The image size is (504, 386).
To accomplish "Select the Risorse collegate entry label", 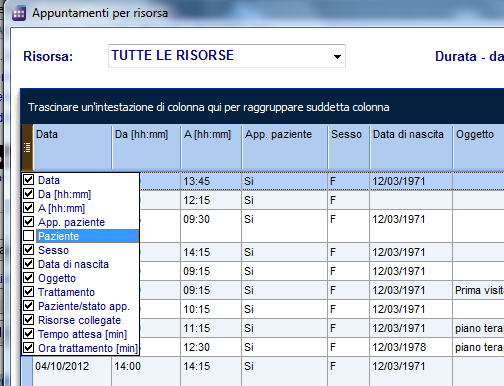I will click(79, 320).
